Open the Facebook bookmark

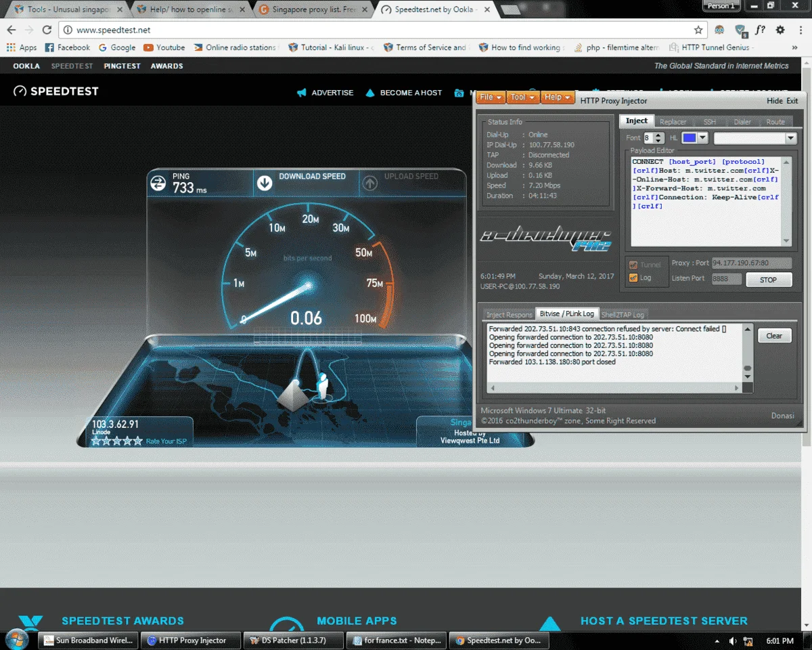click(x=67, y=47)
